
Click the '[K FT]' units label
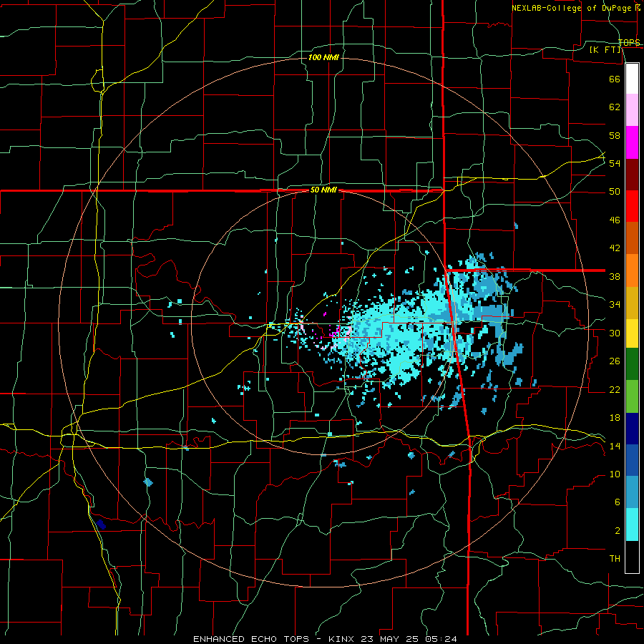(x=605, y=49)
